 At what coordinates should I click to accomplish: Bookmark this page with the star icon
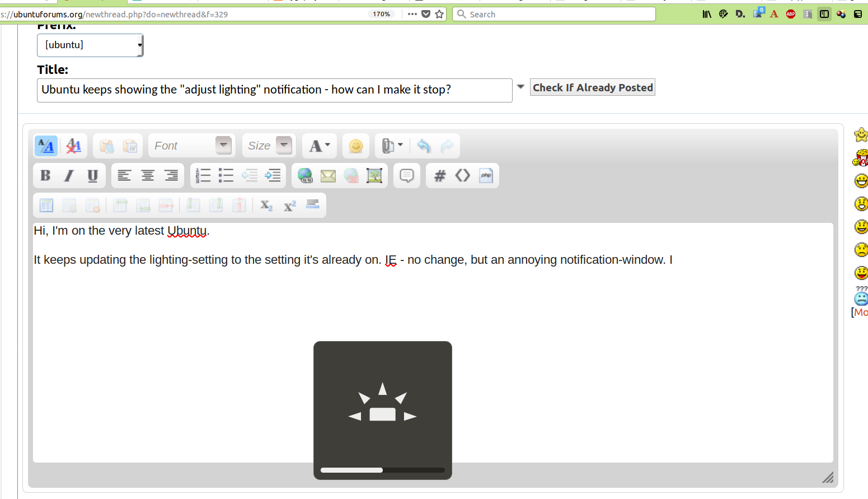[439, 14]
